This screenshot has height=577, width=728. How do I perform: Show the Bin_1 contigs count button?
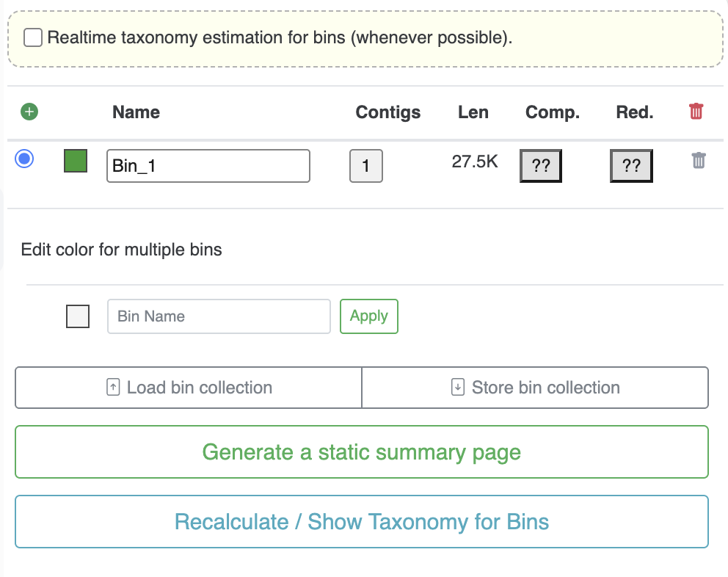[x=365, y=166]
